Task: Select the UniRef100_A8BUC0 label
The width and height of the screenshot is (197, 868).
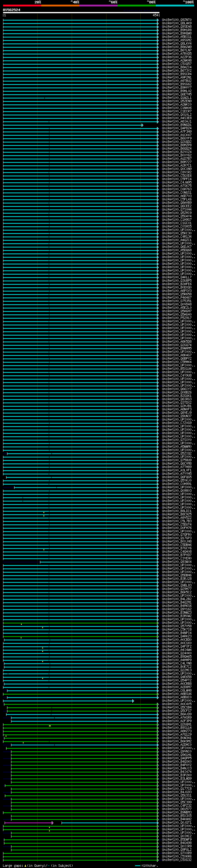Action: 177,697
